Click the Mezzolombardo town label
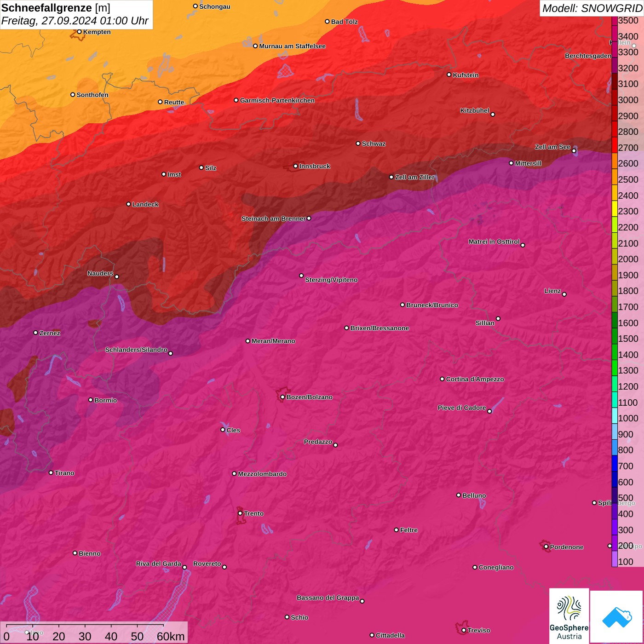 [x=262, y=474]
